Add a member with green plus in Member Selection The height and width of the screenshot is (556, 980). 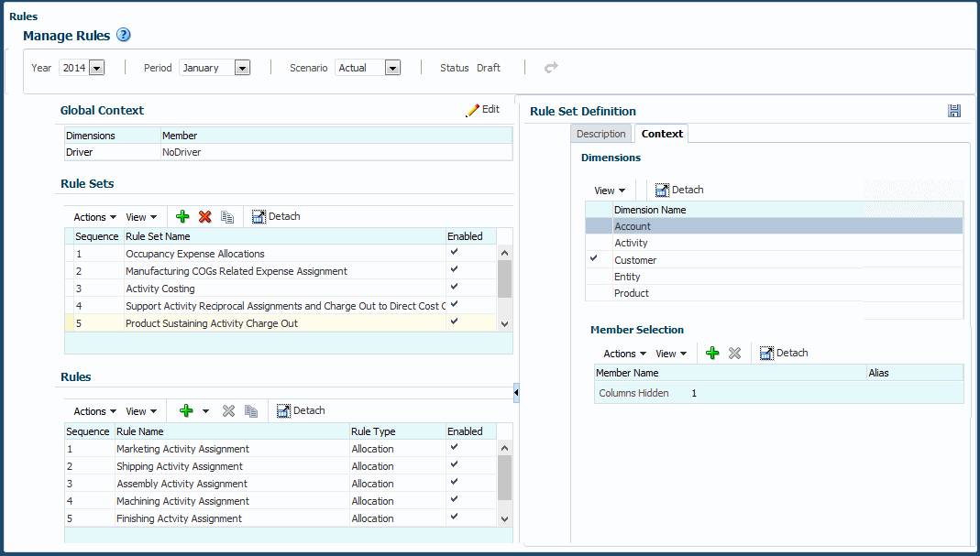point(712,353)
